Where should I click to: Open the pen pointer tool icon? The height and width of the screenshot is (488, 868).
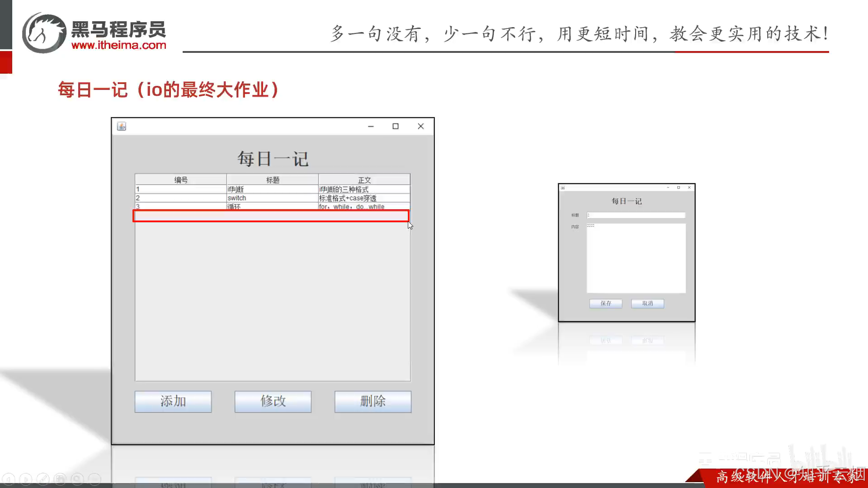click(x=43, y=479)
